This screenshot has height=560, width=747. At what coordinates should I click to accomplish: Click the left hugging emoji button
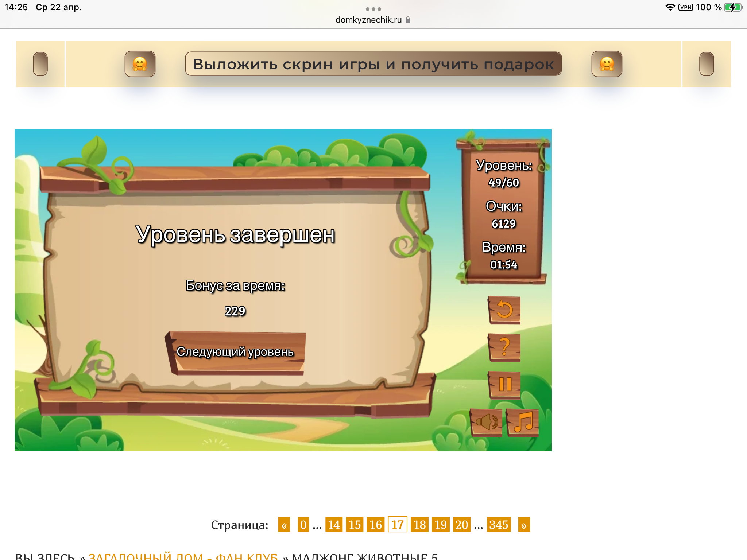pyautogui.click(x=140, y=64)
